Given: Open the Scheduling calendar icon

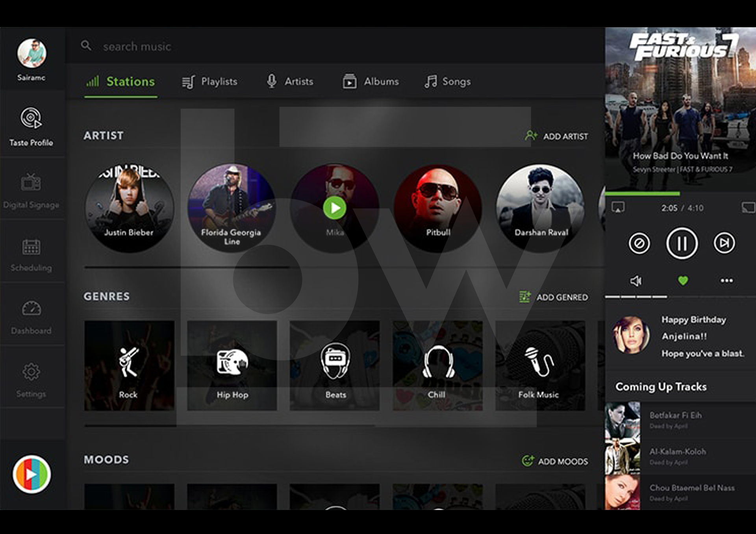Looking at the screenshot, I should click(31, 247).
